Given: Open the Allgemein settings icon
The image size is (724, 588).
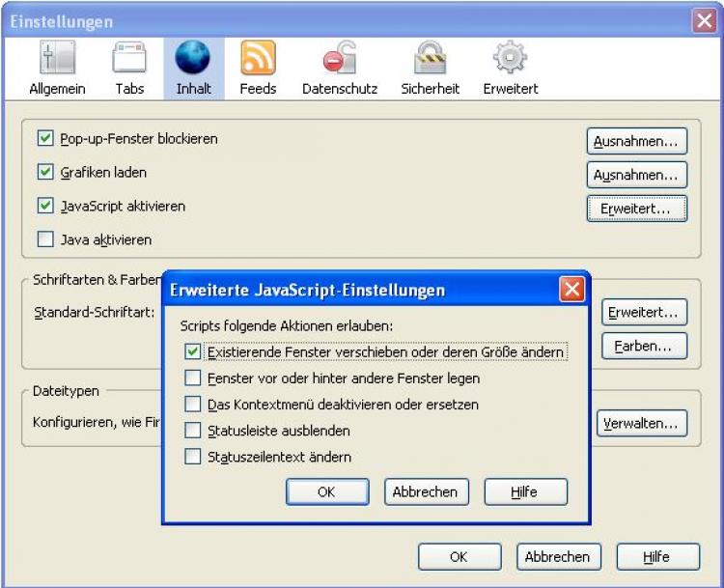Looking at the screenshot, I should 57,60.
